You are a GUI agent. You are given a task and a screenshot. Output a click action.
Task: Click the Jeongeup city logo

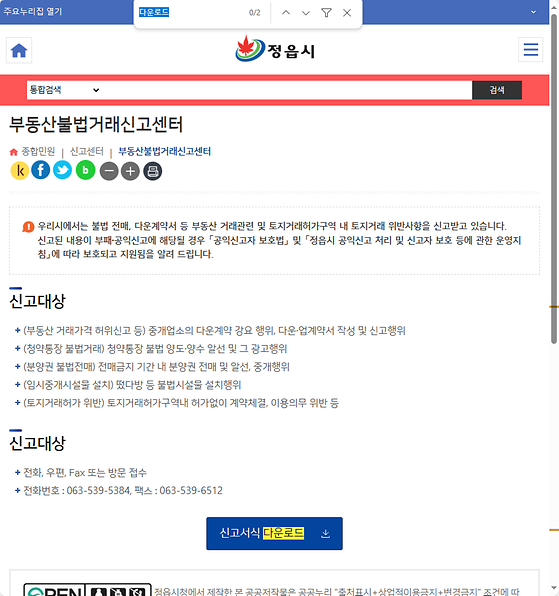(275, 49)
